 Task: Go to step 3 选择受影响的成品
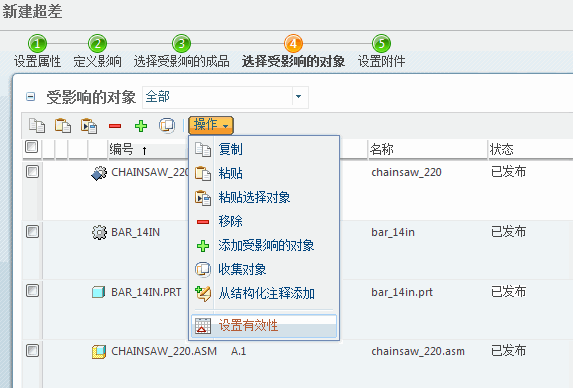181,44
